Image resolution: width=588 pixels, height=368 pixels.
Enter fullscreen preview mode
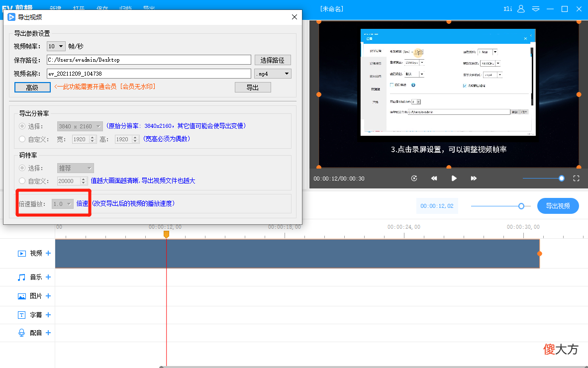coord(577,179)
